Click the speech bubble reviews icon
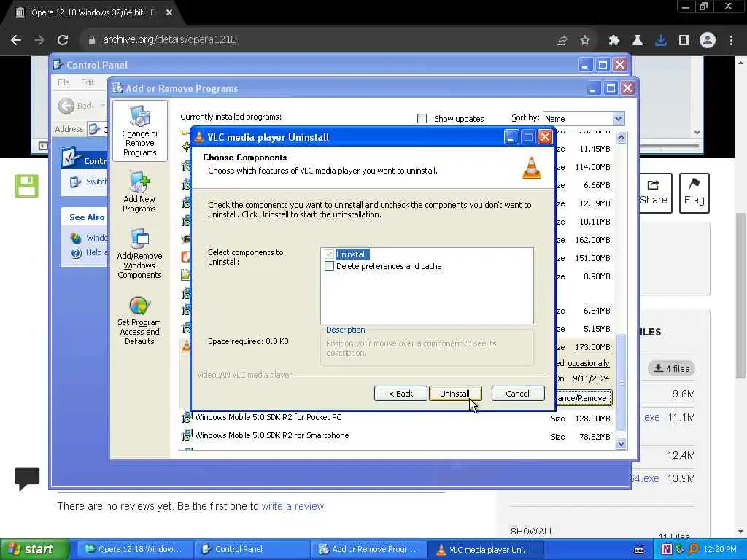747x560 pixels. click(x=27, y=479)
